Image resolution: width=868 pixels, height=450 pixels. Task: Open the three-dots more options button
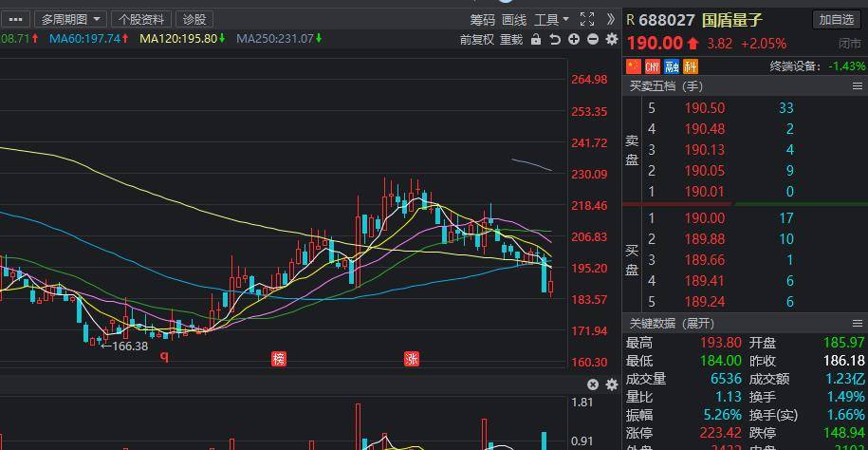(x=15, y=19)
